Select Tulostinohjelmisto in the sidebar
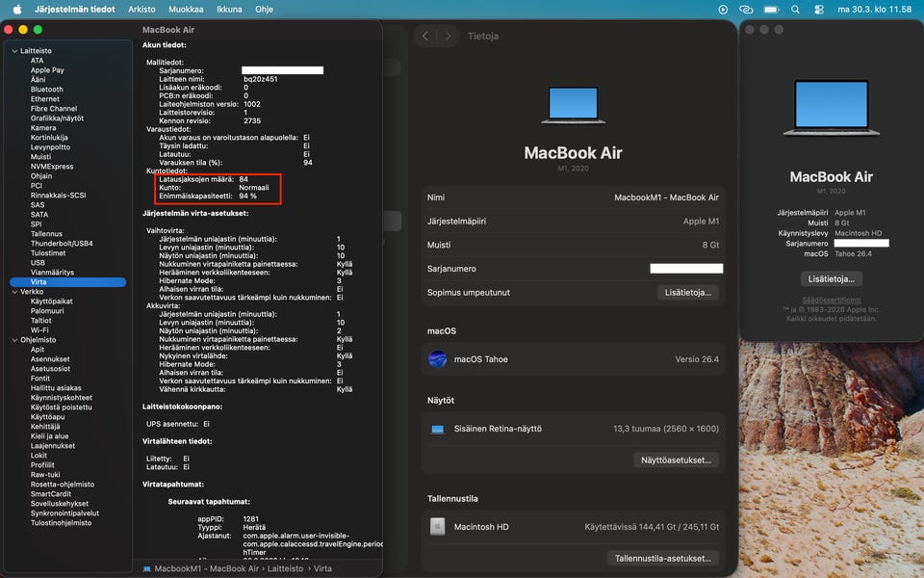924x578 pixels. click(61, 522)
